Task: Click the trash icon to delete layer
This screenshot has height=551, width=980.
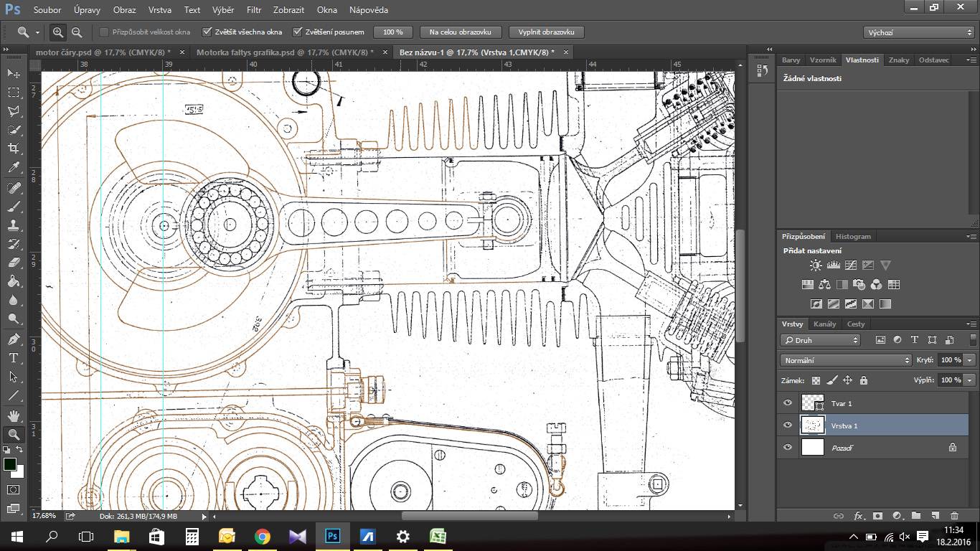Action: click(954, 516)
